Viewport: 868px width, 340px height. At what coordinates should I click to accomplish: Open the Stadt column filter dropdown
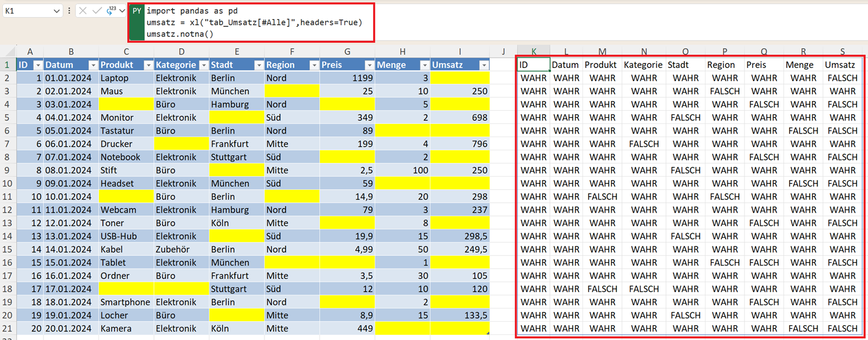(258, 65)
